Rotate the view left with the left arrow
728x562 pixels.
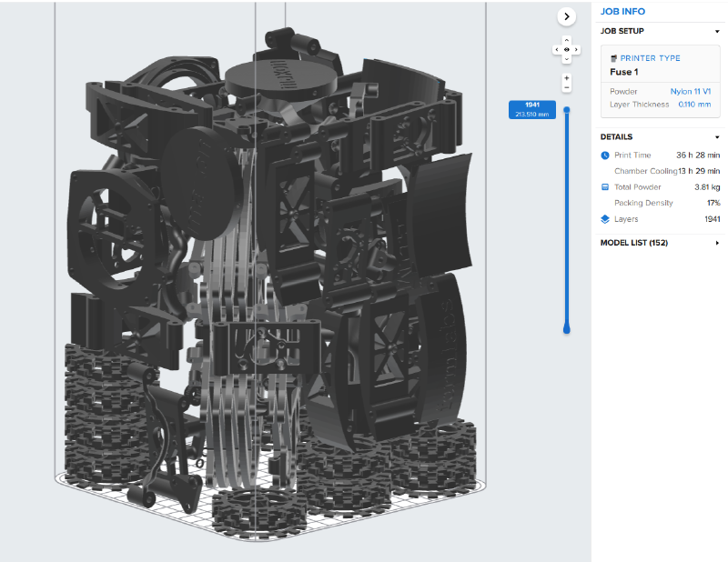coord(557,49)
